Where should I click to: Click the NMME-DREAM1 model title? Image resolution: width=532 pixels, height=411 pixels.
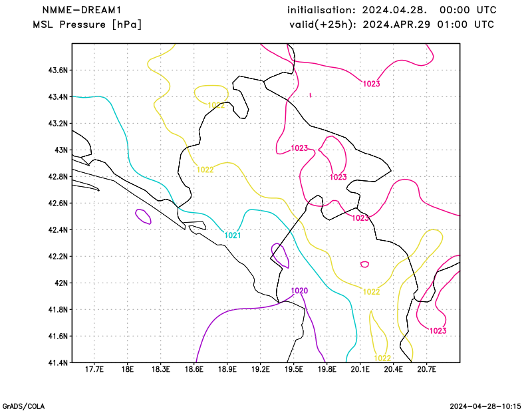(x=82, y=10)
